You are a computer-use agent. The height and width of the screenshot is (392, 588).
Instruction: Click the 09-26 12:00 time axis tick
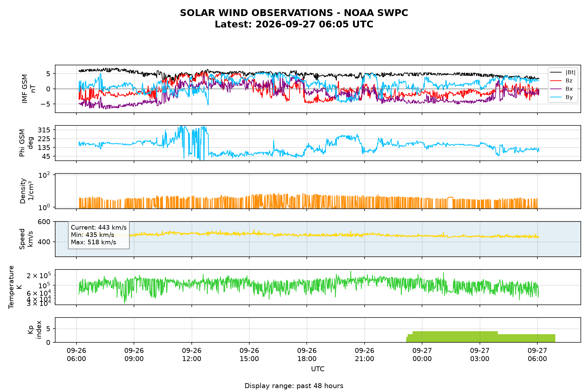[x=192, y=355]
